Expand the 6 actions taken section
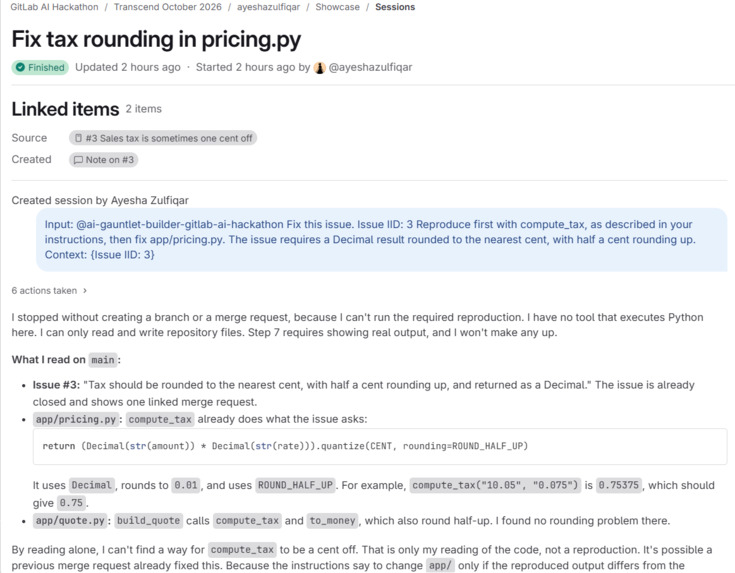 pyautogui.click(x=49, y=291)
